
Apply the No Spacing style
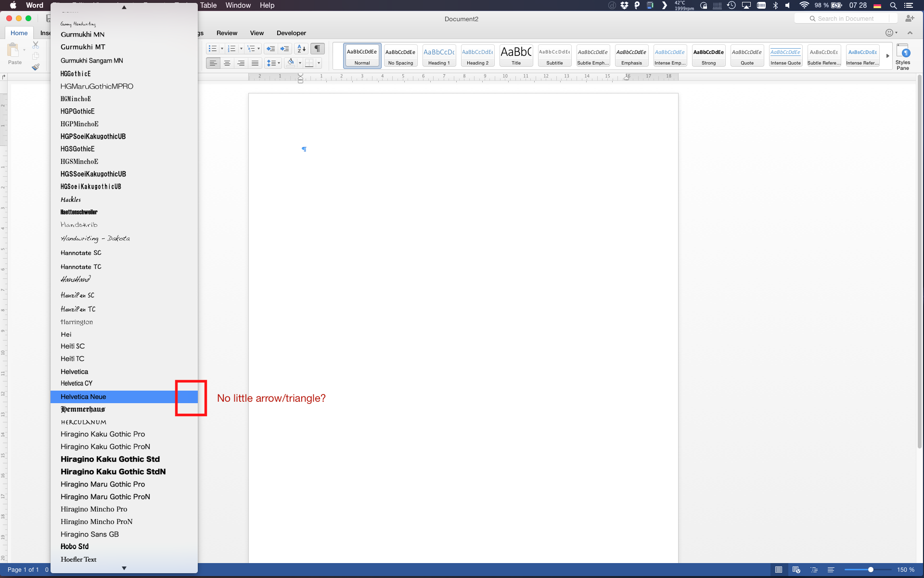tap(401, 56)
